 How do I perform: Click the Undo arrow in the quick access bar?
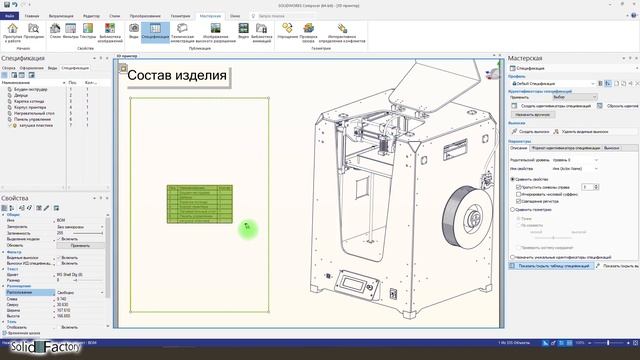point(15,4)
